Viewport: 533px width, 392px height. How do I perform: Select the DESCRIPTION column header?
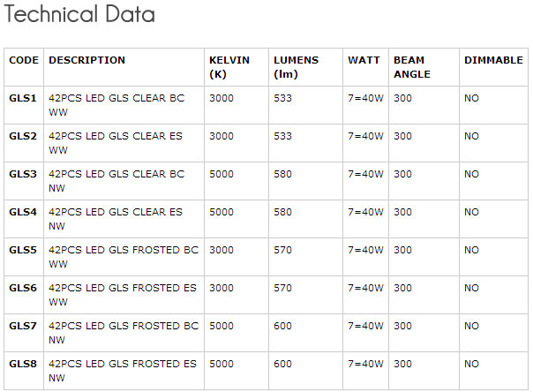tap(86, 60)
